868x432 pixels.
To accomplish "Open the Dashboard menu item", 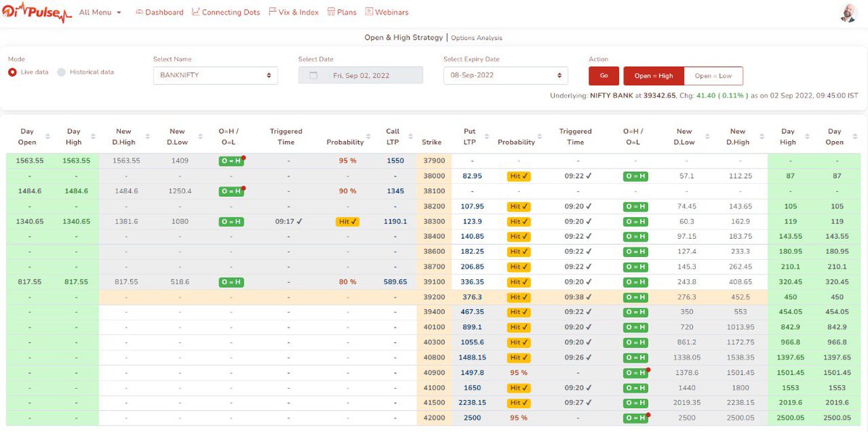I will (160, 12).
